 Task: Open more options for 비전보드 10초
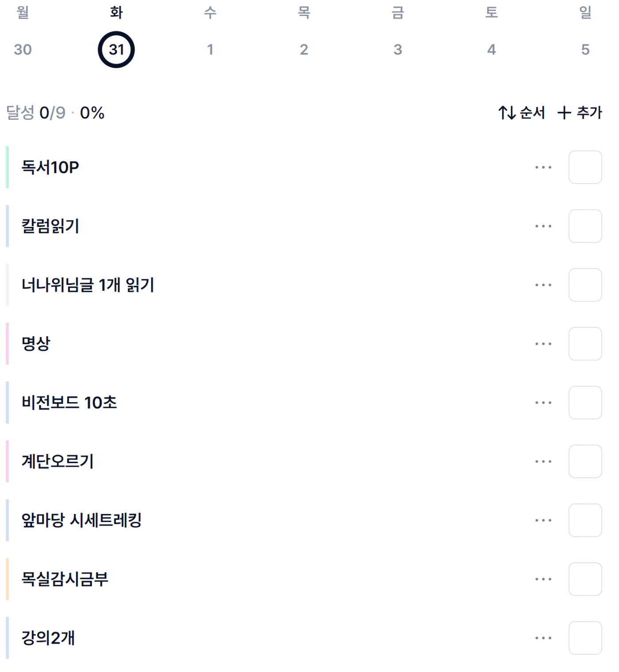pyautogui.click(x=543, y=403)
